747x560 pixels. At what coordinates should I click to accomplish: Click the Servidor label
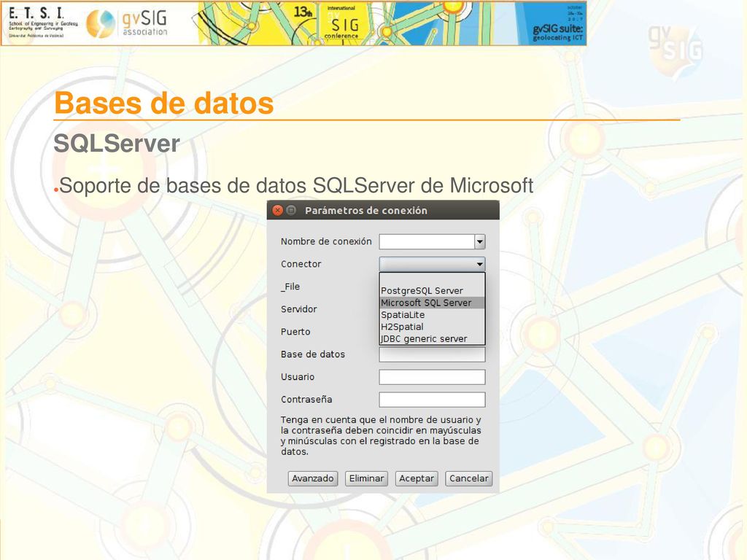(x=298, y=309)
